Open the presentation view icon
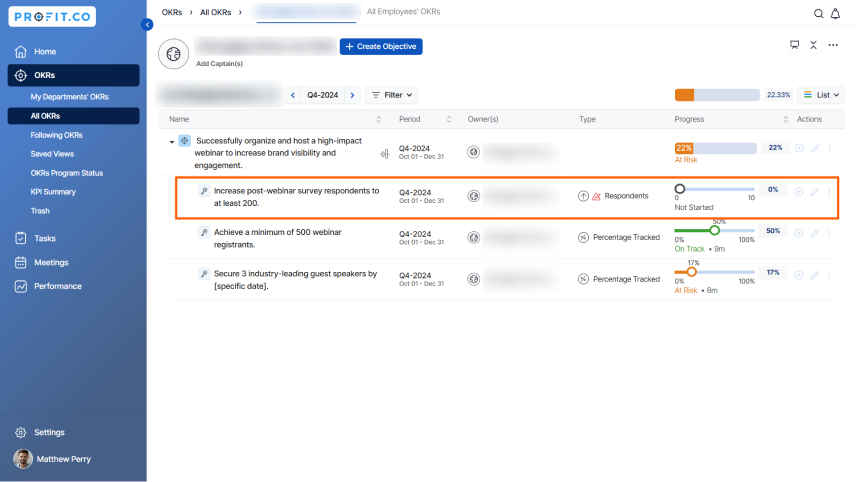856x482 pixels. 794,45
